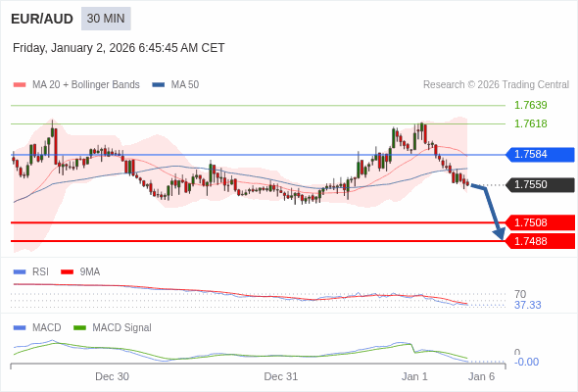
Task: Click the RSI legend color swatch
Action: coord(20,272)
